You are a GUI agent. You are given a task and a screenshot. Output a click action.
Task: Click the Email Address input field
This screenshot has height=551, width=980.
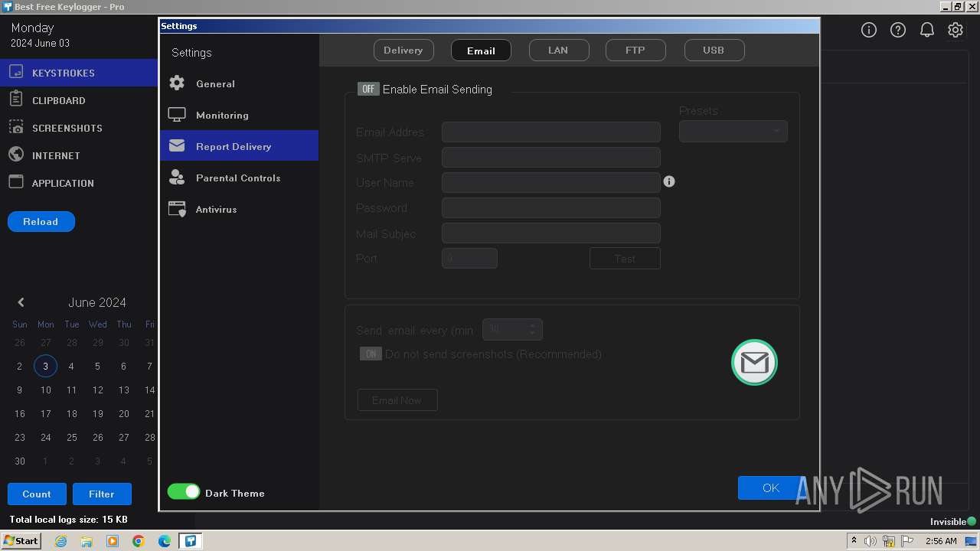coord(551,132)
